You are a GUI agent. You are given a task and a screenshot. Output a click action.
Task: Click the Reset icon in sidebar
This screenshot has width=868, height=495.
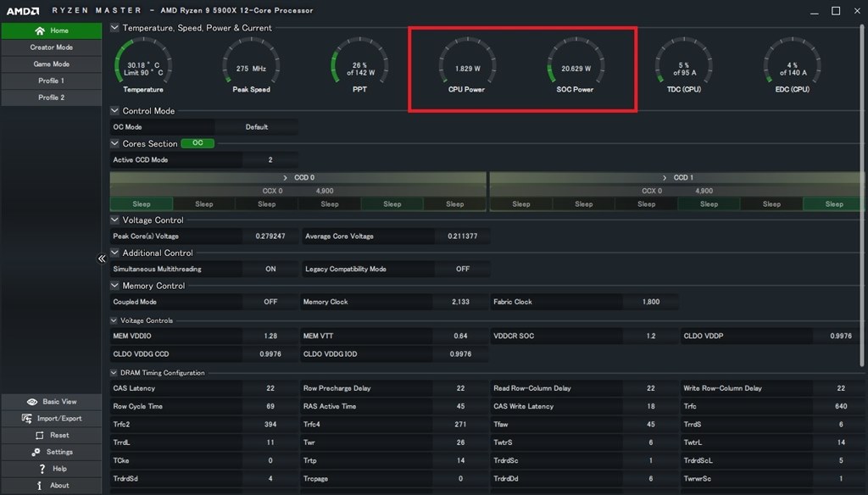click(x=39, y=435)
